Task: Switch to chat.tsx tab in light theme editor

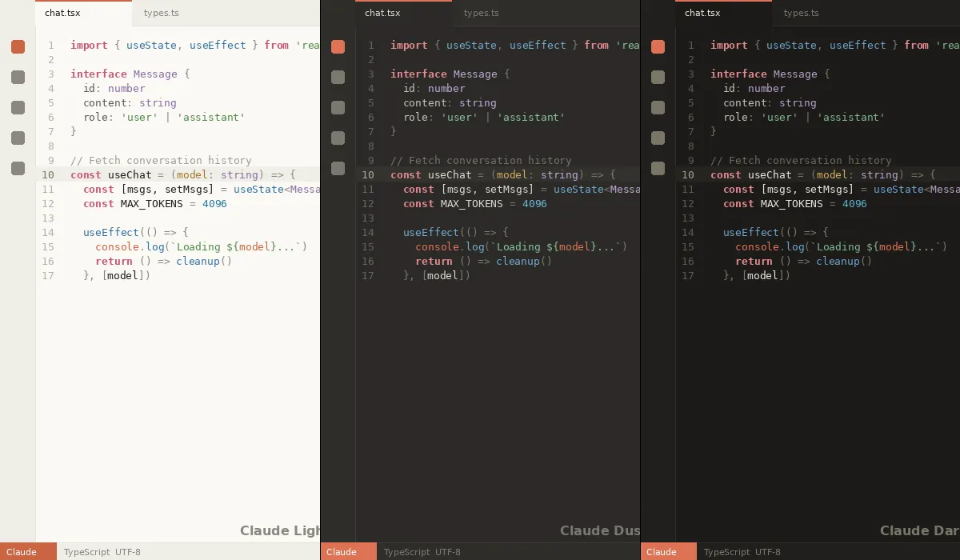Action: pos(83,14)
